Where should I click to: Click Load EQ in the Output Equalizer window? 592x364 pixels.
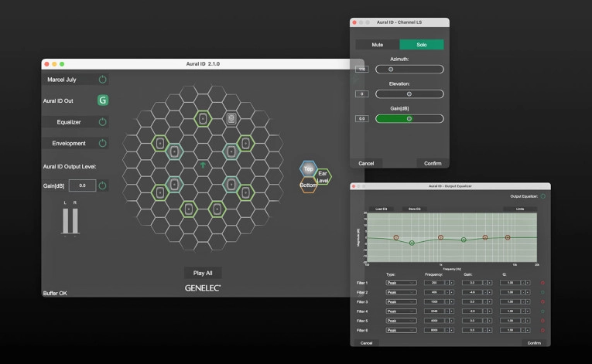pos(381,209)
